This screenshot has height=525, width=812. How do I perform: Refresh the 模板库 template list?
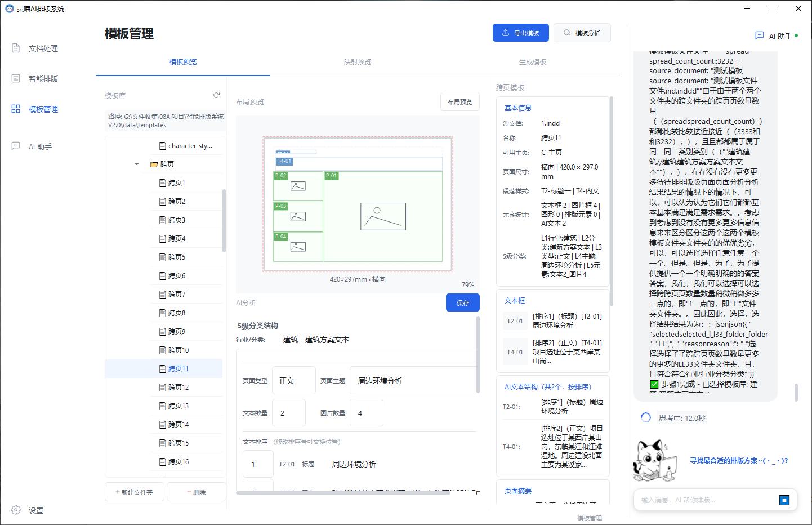(x=216, y=95)
